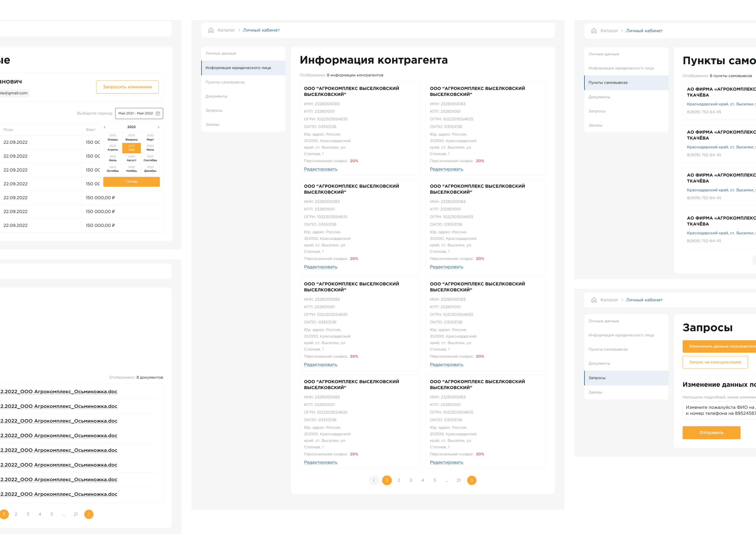Click Запросить изменение button
The width and height of the screenshot is (756, 554).
(127, 87)
